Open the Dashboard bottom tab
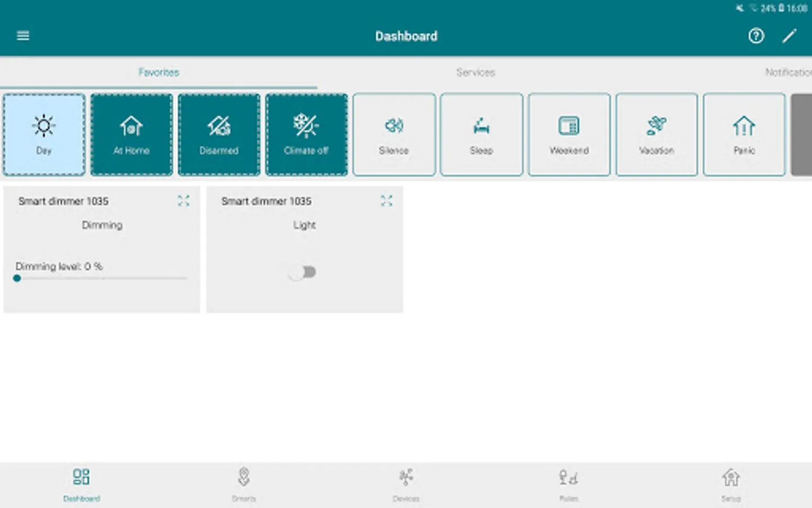This screenshot has height=508, width=812. tap(81, 485)
